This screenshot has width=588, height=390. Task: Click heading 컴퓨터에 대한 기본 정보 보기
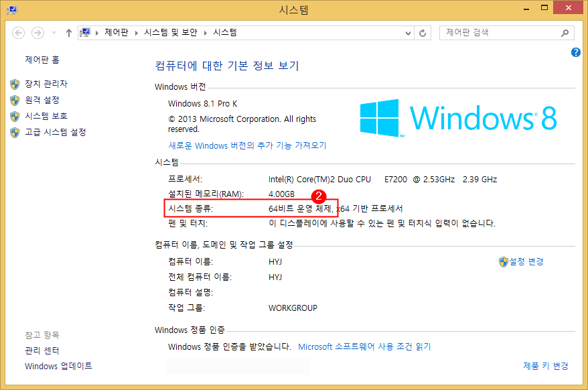tap(227, 66)
